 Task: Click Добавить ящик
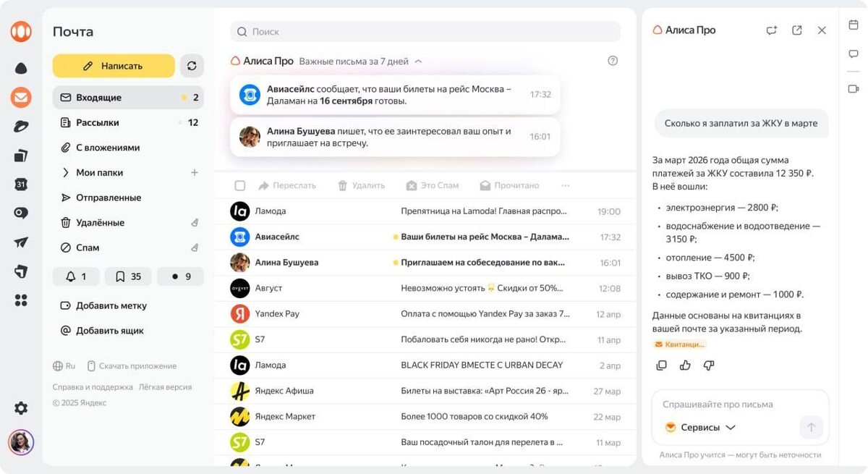coord(102,331)
